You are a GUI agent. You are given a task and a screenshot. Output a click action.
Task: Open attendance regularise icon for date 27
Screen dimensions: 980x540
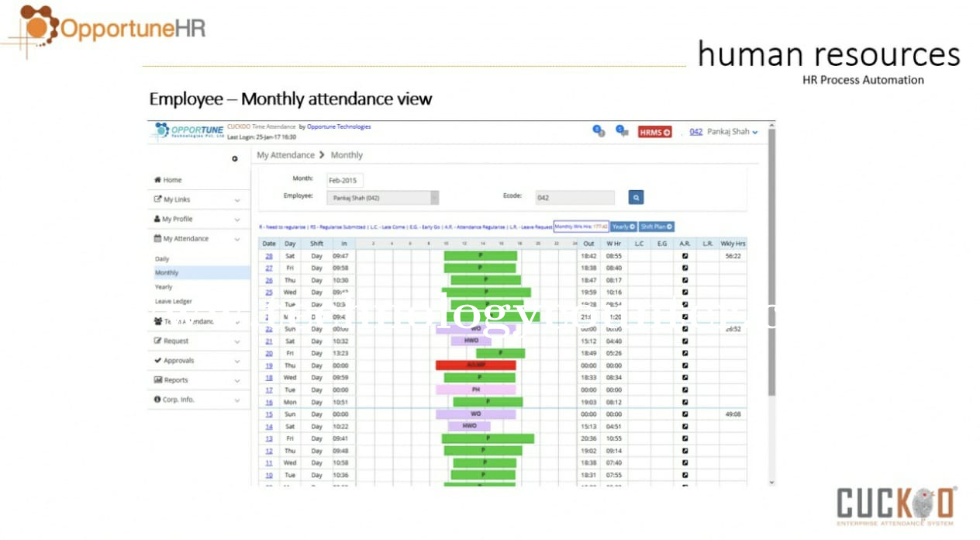pos(685,268)
